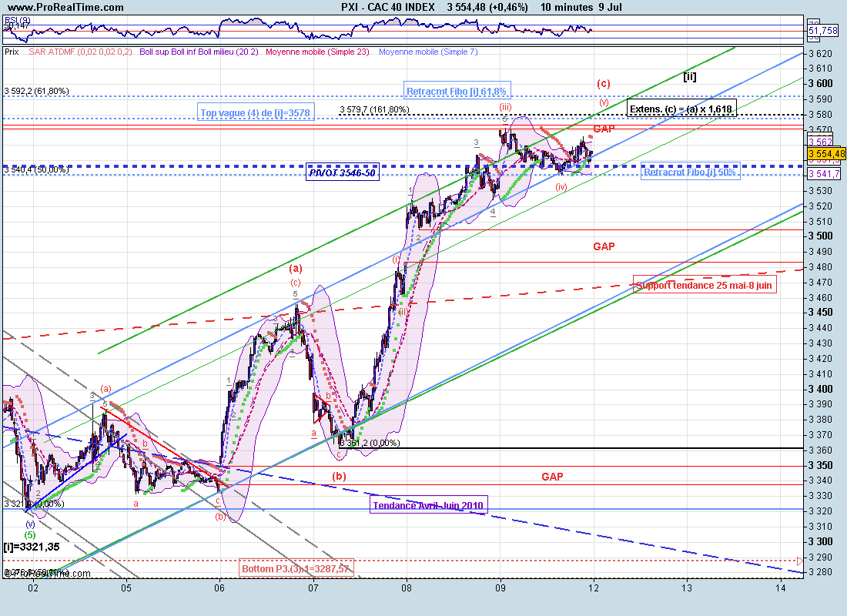Click the 'PXI - CAC 40 INDEX' chart title

(388, 7)
